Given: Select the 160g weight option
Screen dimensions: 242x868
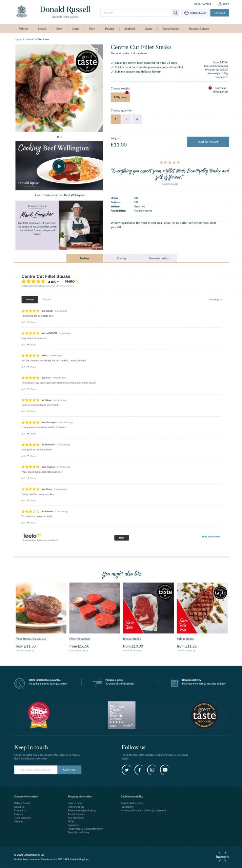Looking at the screenshot, I should [x=120, y=97].
